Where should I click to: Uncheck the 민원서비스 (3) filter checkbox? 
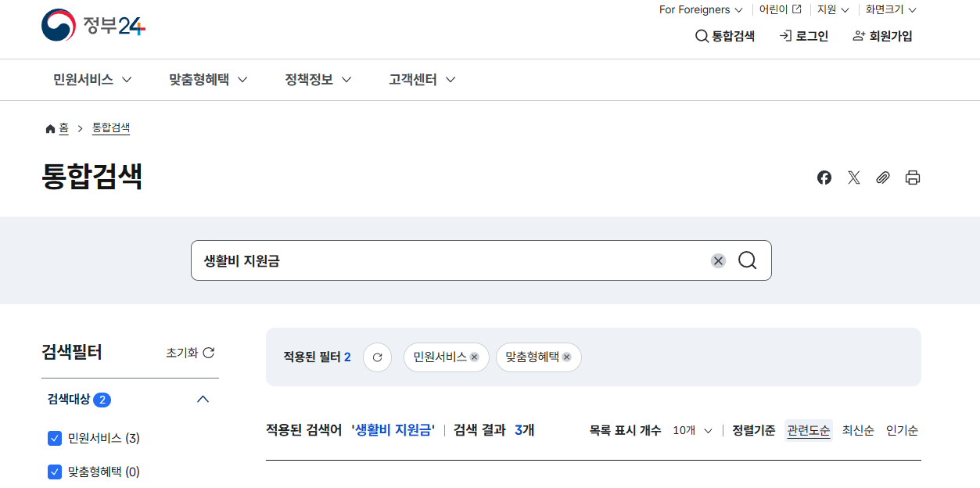click(54, 438)
